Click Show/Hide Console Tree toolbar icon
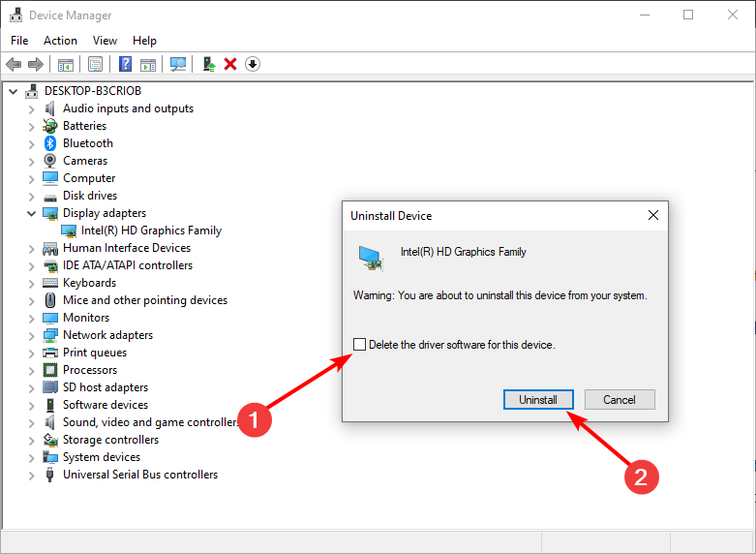The height and width of the screenshot is (554, 756). pyautogui.click(x=66, y=64)
